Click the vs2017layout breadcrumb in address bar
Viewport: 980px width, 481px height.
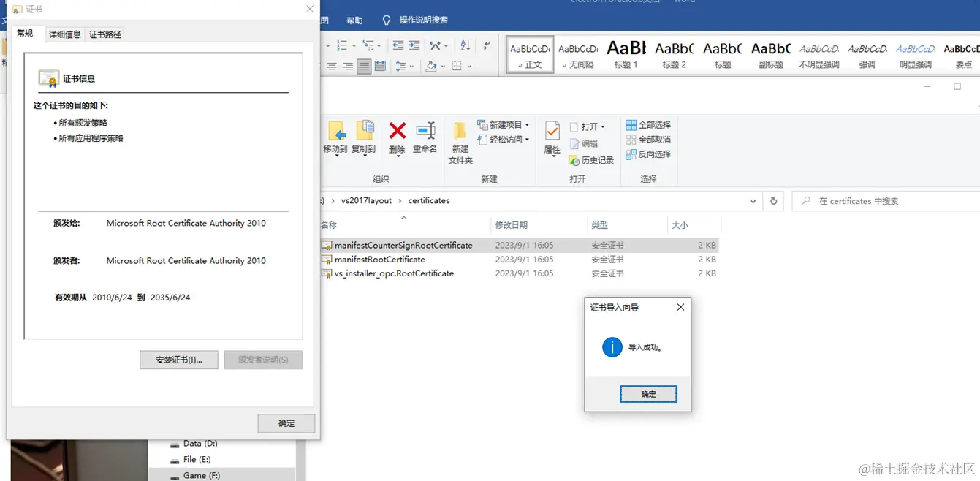click(366, 201)
